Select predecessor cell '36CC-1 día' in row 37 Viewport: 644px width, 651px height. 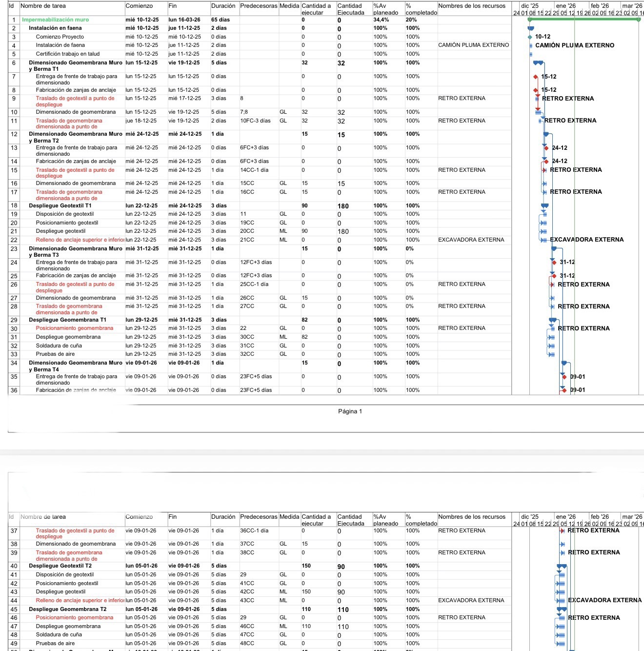254,531
